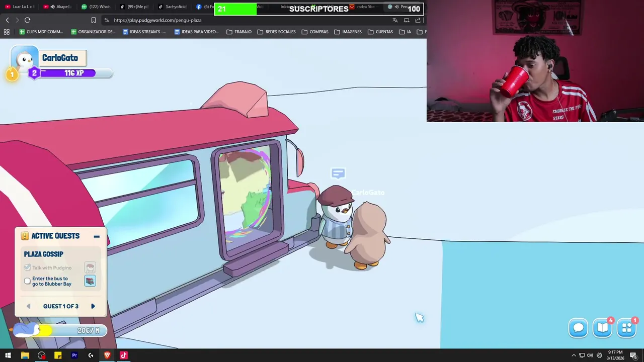644x362 pixels.
Task: Open the REDES SOCIALES bookmarks folder
Action: pos(276,32)
